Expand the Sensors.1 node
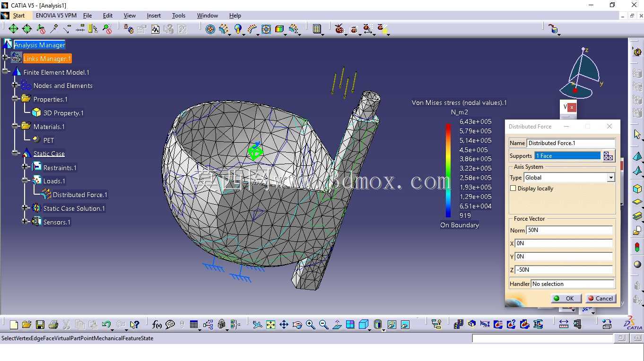This screenshot has width=644, height=361. tap(25, 222)
